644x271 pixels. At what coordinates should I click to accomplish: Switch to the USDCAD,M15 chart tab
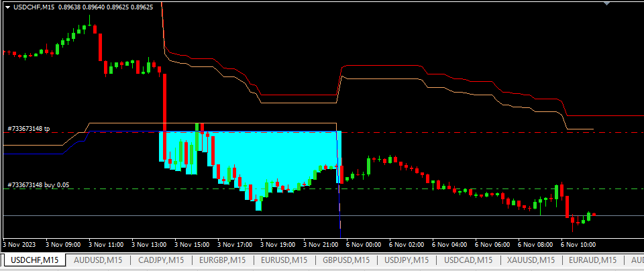[468, 260]
